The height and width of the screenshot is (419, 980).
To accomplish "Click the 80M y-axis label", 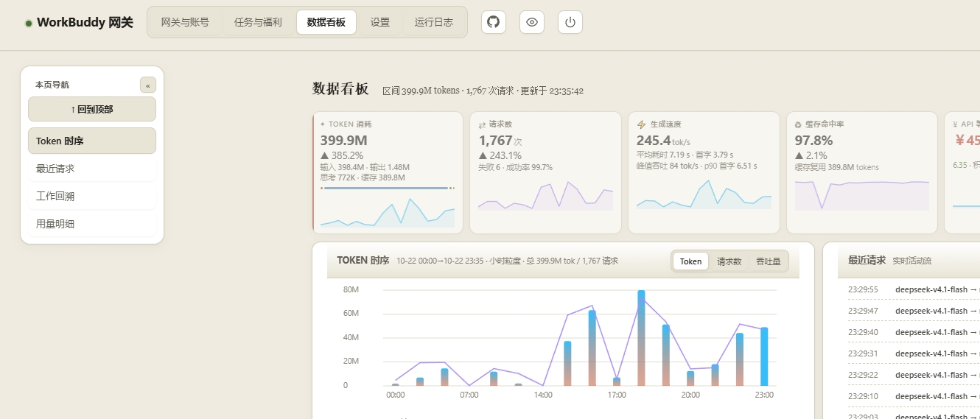I will (x=351, y=289).
